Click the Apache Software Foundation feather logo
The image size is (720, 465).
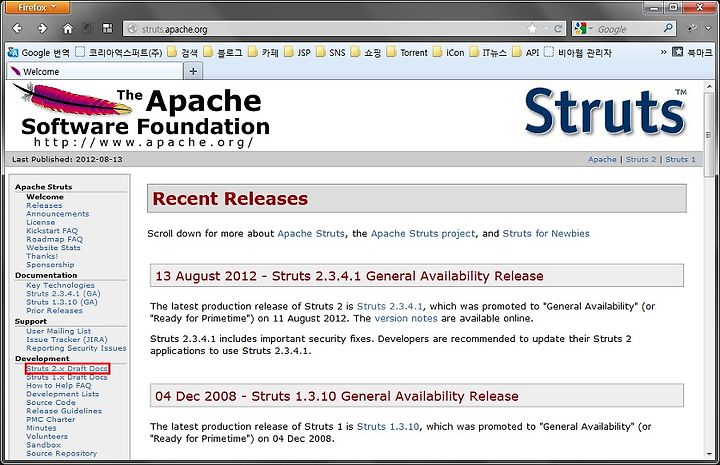click(x=141, y=115)
